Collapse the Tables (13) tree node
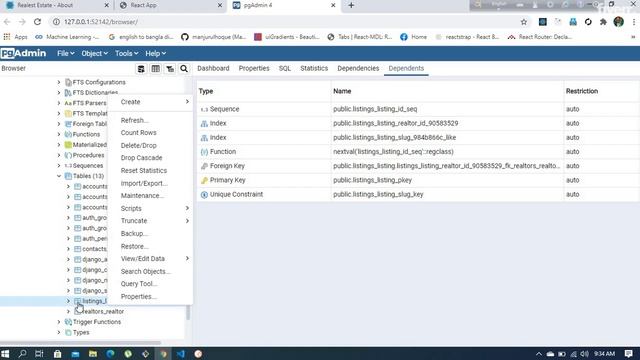 click(x=59, y=176)
